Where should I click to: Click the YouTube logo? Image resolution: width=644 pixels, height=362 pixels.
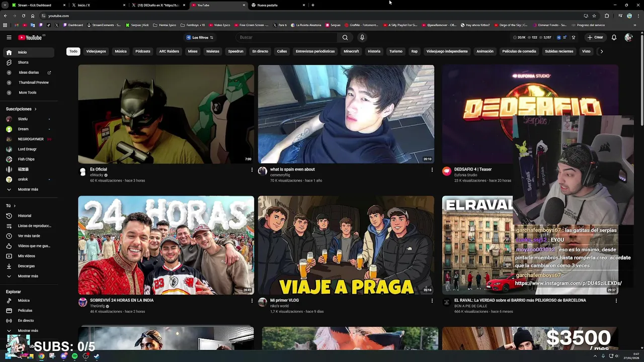pos(30,37)
